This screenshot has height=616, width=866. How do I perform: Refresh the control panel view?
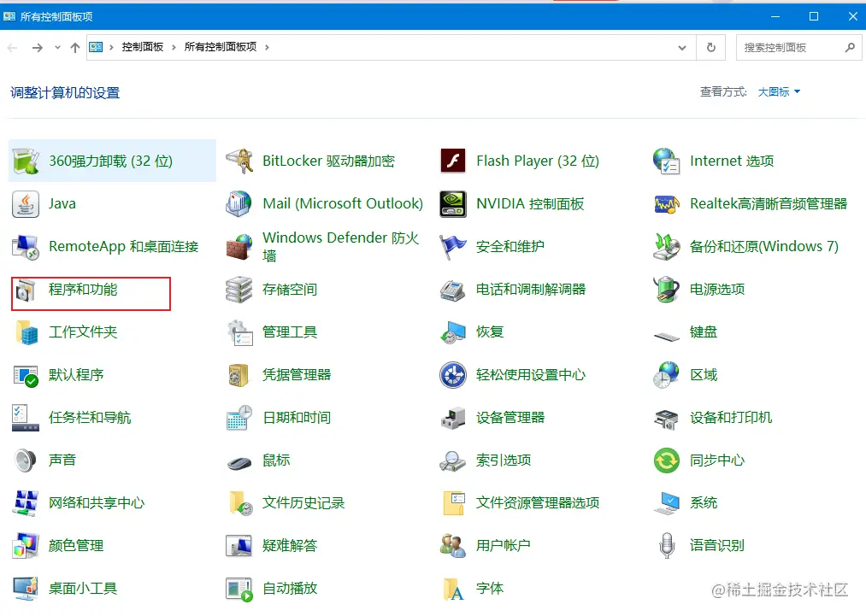[x=711, y=48]
